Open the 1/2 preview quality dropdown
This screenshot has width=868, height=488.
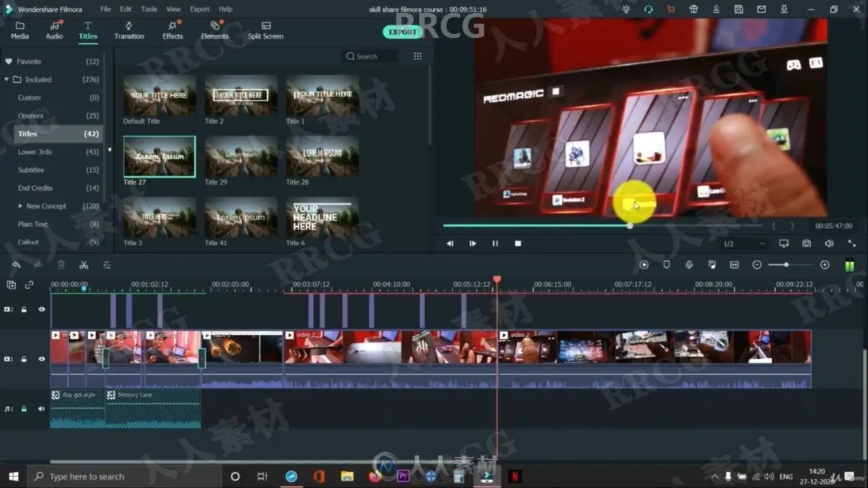[x=744, y=243]
